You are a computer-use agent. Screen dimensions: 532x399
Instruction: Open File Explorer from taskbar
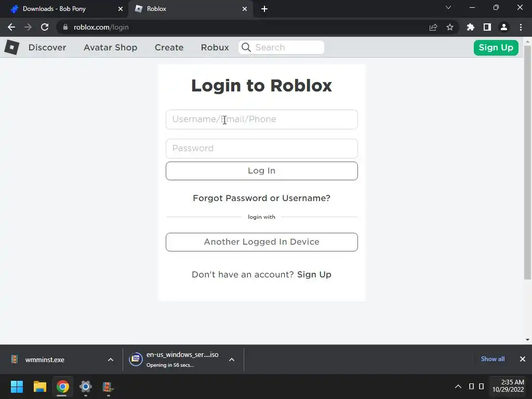(39, 387)
